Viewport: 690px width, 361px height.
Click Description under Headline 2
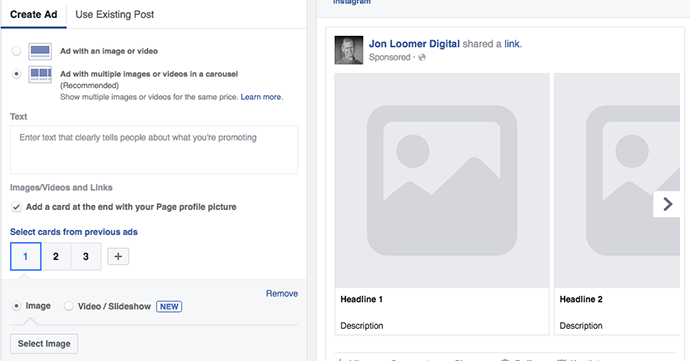[581, 326]
